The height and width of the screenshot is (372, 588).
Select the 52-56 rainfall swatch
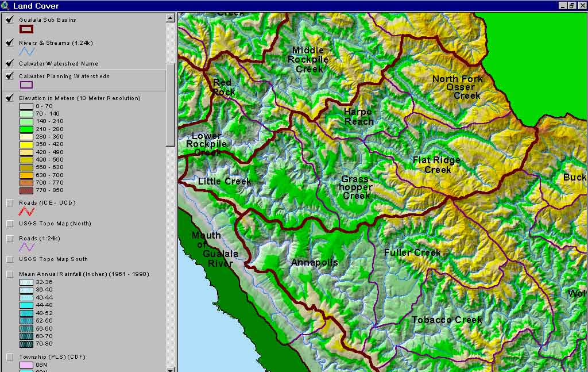(26, 321)
